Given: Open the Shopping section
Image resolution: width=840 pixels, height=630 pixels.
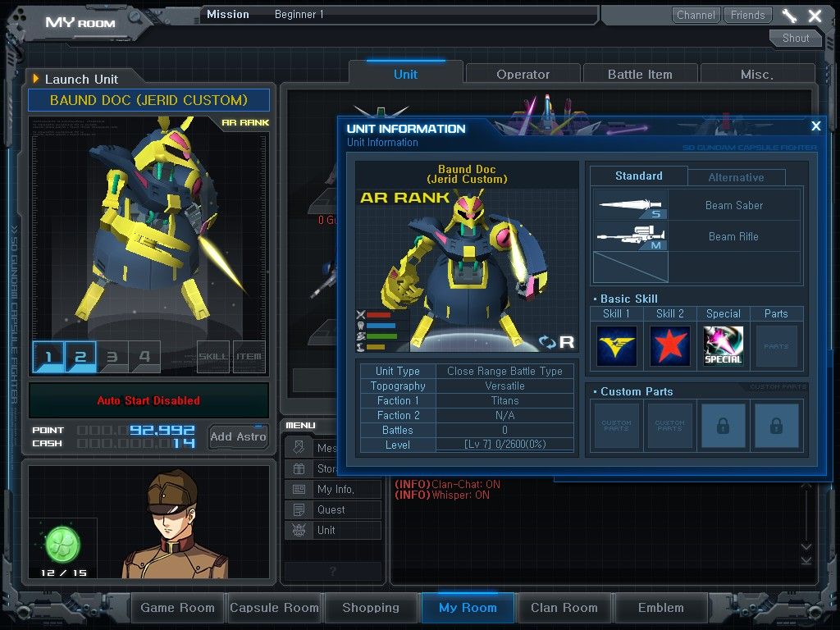Looking at the screenshot, I should pos(371,608).
